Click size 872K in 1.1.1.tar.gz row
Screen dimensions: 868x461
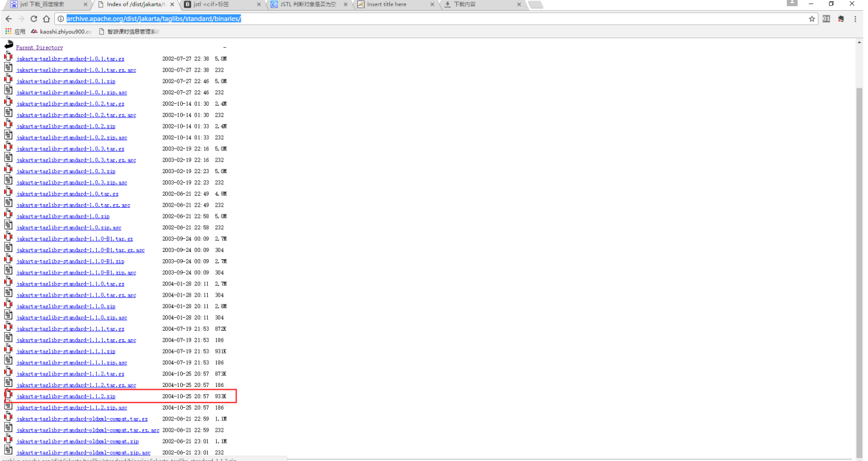click(x=220, y=329)
